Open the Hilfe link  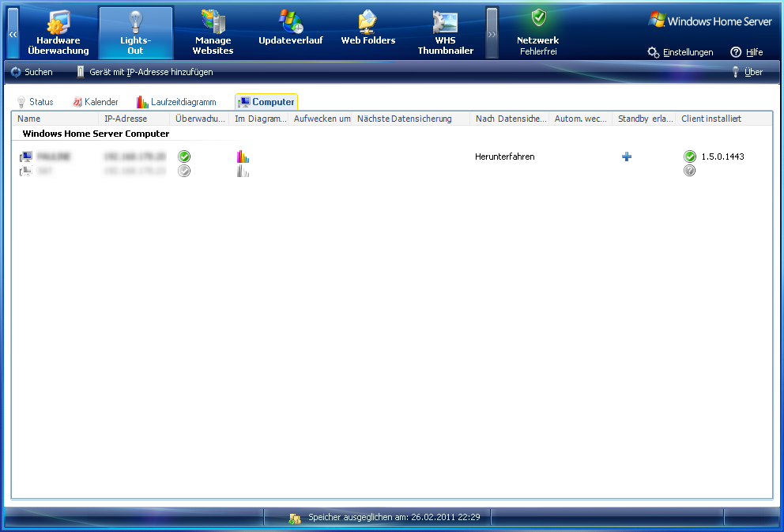point(747,52)
